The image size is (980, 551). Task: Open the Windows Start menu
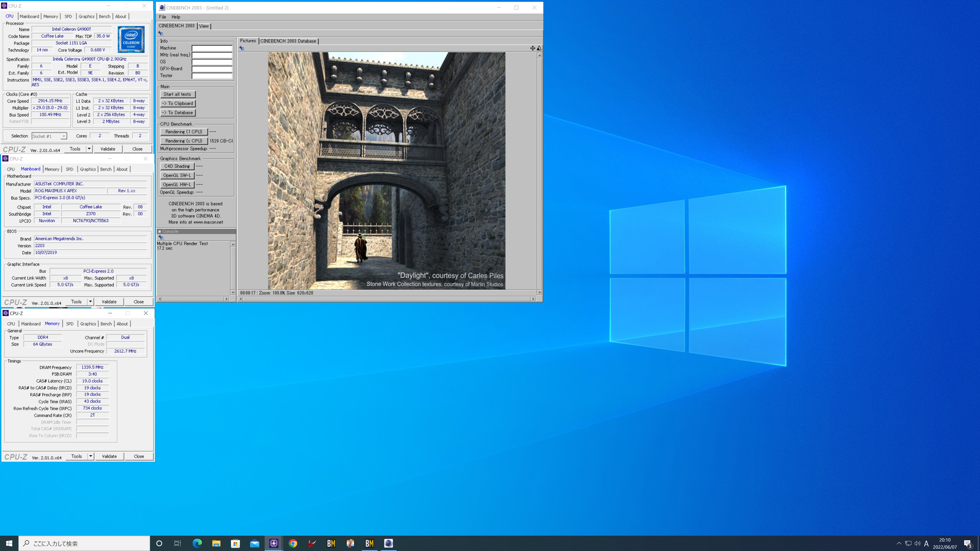point(9,543)
